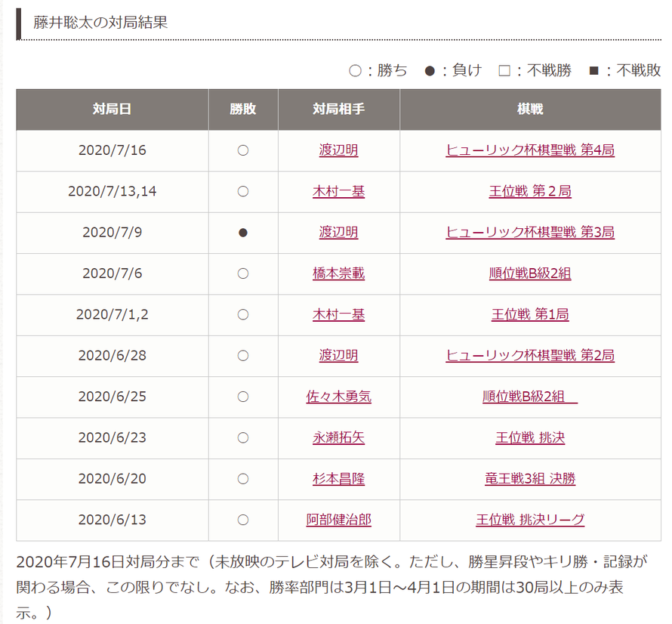Open 渡辺明 link in 2020/7/16 row
This screenshot has height=624, width=672.
tap(338, 150)
